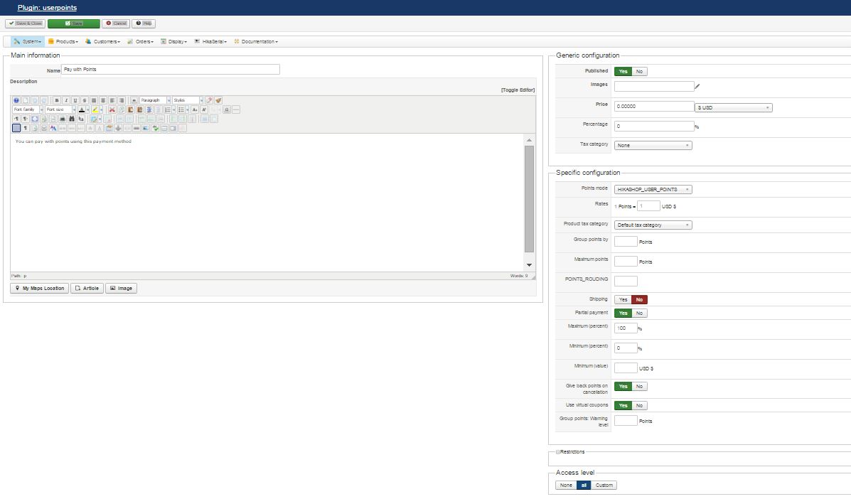Pick highlight color swatch in editor
The image size is (851, 504).
(x=95, y=109)
